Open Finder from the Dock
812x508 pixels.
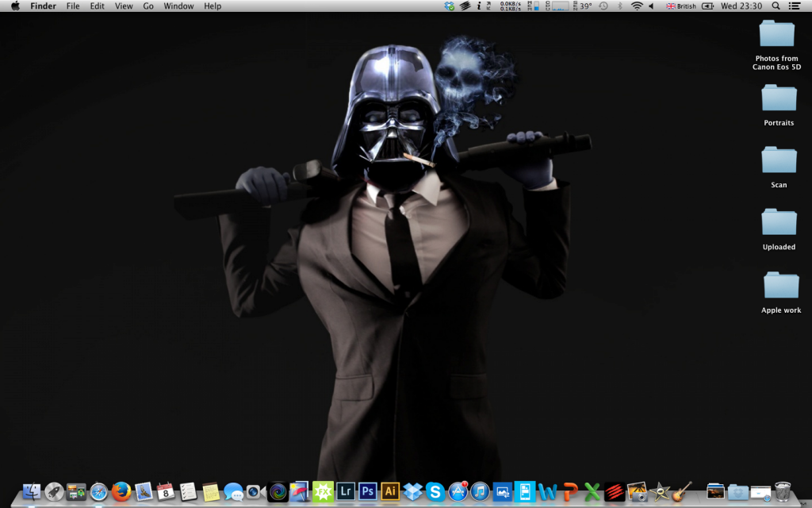click(32, 491)
